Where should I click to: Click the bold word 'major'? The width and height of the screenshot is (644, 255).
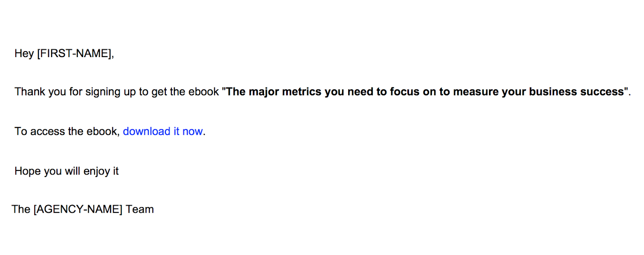click(264, 92)
